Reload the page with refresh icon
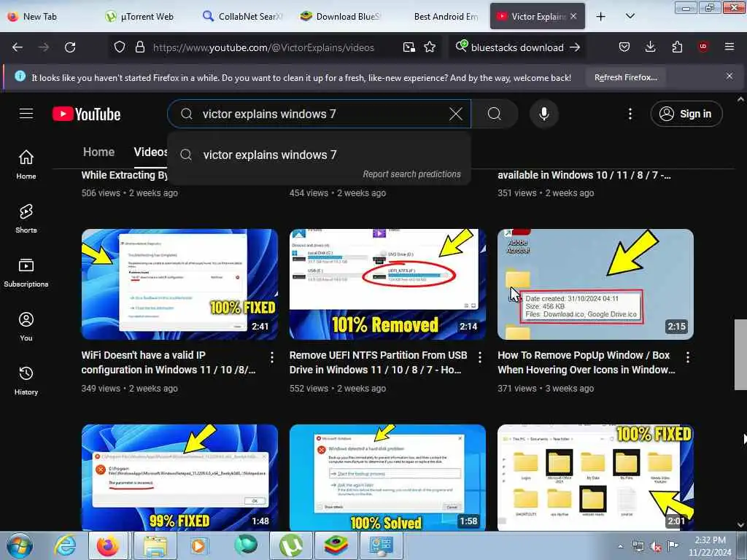Screen dimensions: 747x560 point(70,47)
